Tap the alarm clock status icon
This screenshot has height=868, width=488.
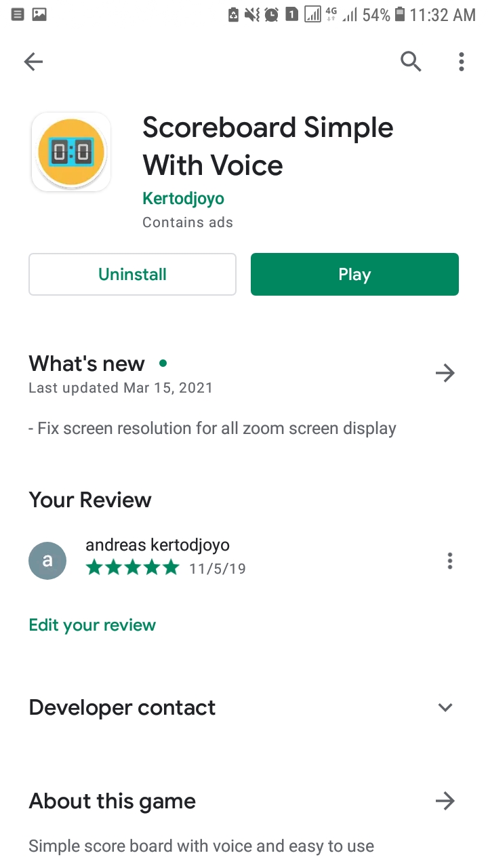point(272,14)
